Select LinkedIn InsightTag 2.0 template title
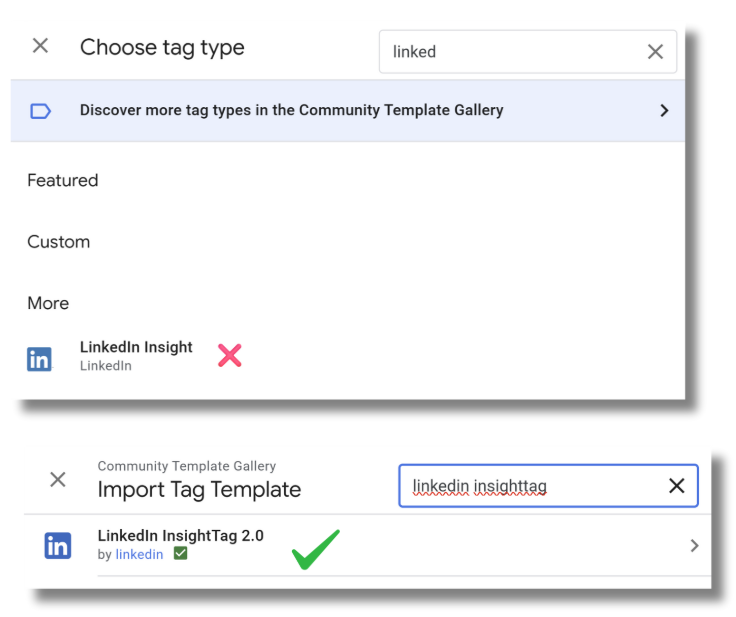 [x=180, y=536]
